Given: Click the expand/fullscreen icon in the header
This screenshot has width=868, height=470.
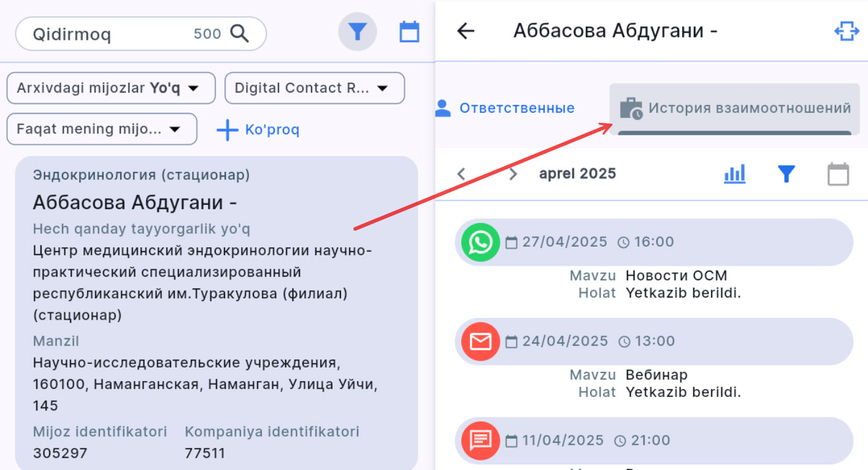Looking at the screenshot, I should click(x=847, y=30).
